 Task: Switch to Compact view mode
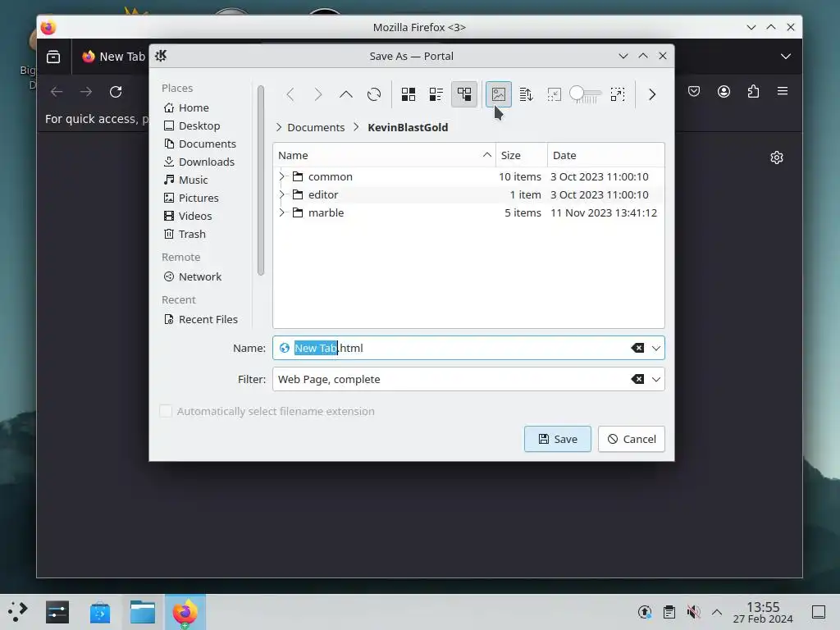pyautogui.click(x=436, y=95)
